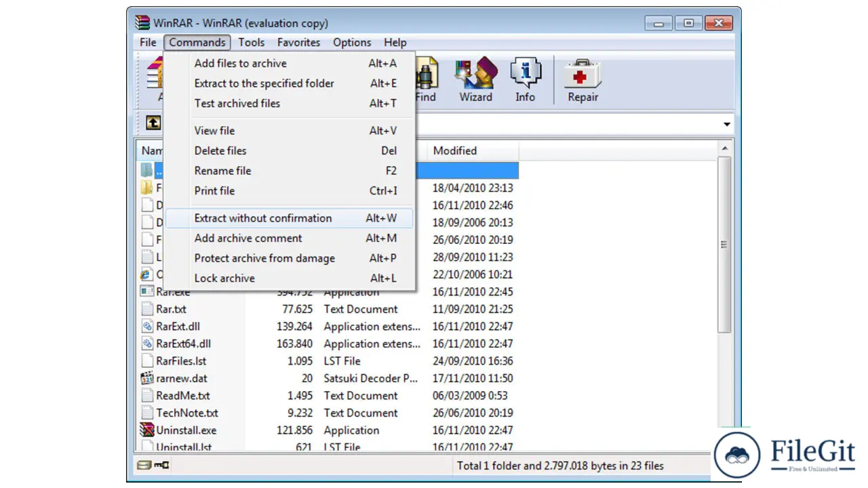Open the Help menu
868x488 pixels.
[x=395, y=42]
